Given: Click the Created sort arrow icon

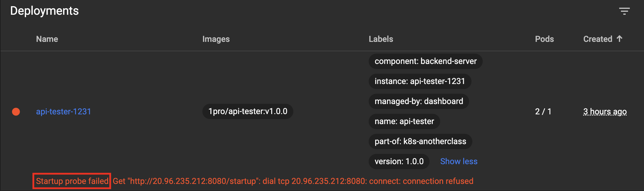Looking at the screenshot, I should point(619,39).
